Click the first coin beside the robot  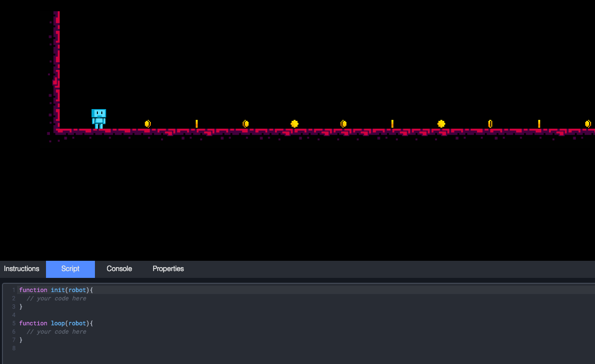147,123
